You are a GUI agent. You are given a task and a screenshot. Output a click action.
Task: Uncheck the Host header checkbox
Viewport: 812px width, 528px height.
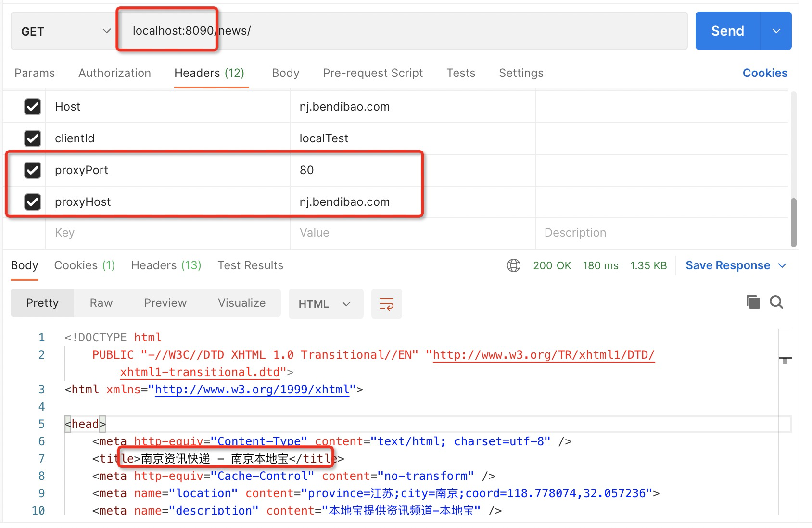click(x=33, y=107)
